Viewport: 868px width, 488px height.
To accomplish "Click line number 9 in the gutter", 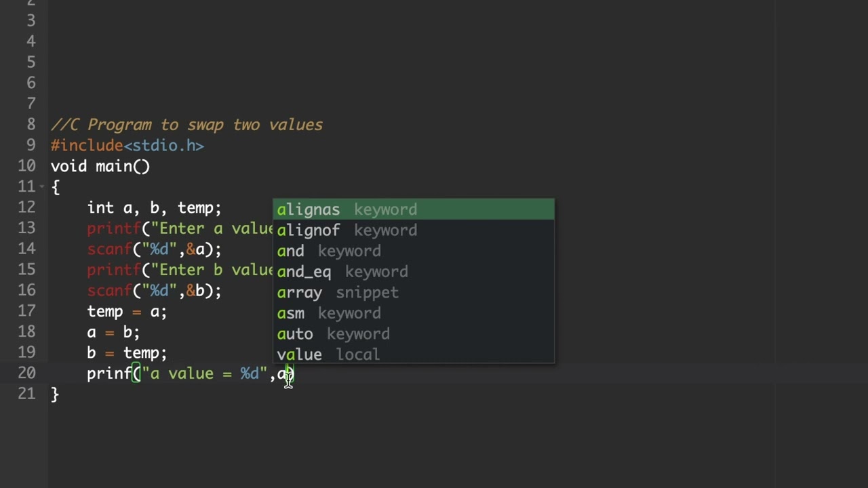I will (31, 145).
